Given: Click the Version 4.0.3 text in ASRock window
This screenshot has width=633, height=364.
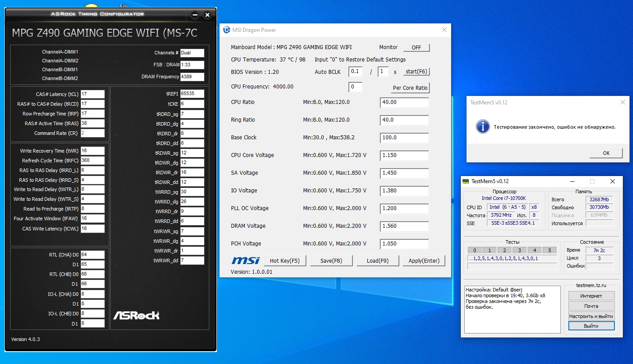Looking at the screenshot, I should point(26,339).
